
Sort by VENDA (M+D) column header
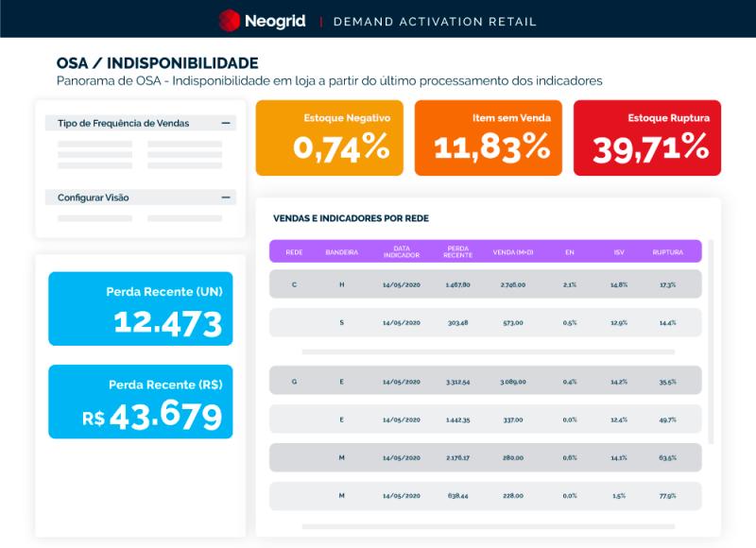513,252
